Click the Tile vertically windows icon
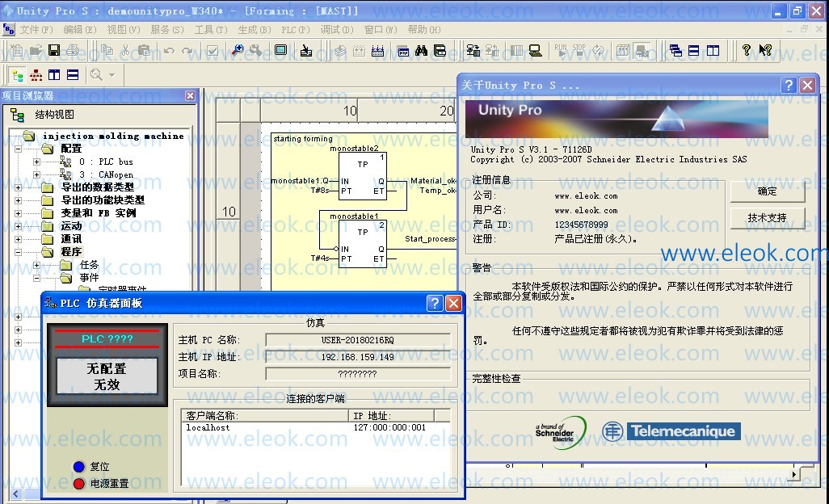The width and height of the screenshot is (829, 504). point(713,50)
